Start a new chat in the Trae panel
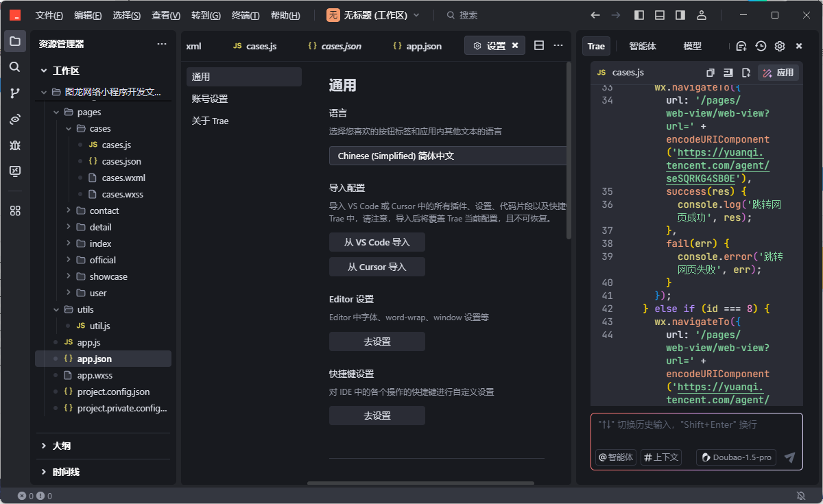823x504 pixels. coord(741,46)
